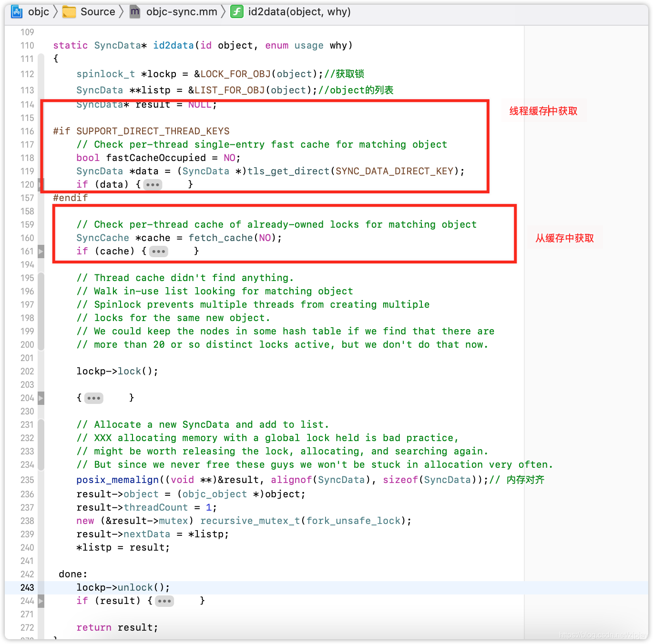Click the objc project icon in breadcrumb
The height and width of the screenshot is (644, 653).
pyautogui.click(x=17, y=11)
